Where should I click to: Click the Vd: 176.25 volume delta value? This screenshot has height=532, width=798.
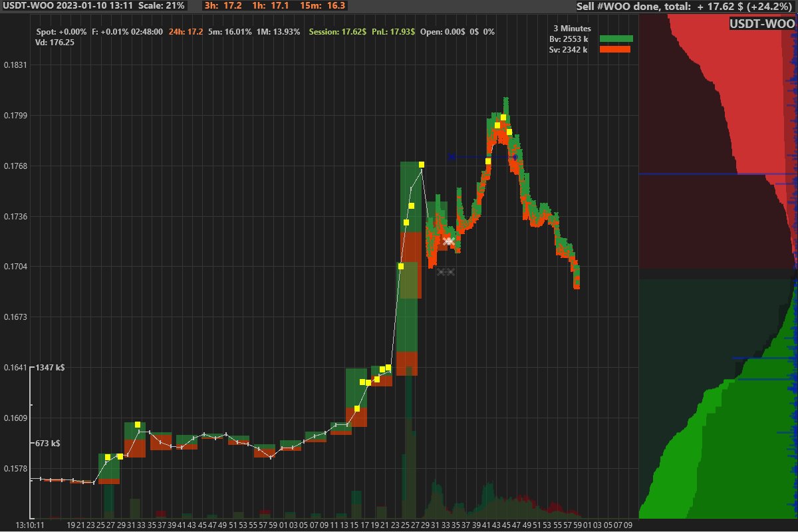[x=55, y=42]
